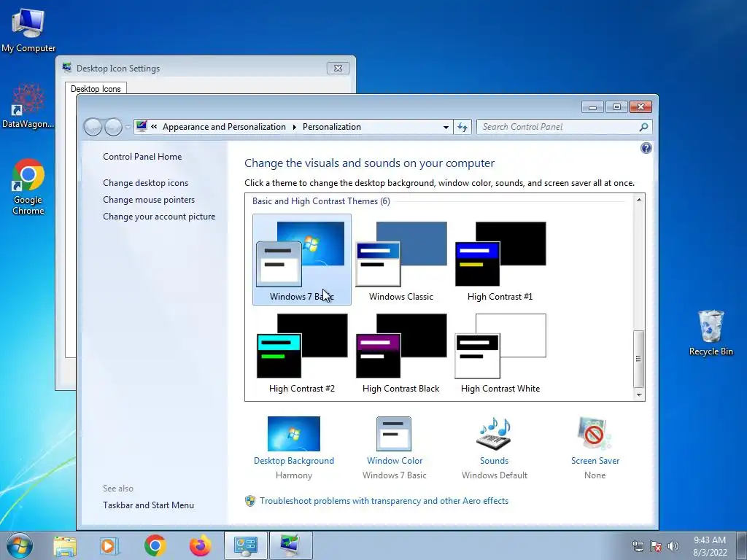Click the theme list scroll down arrow
747x560 pixels.
pyautogui.click(x=639, y=394)
